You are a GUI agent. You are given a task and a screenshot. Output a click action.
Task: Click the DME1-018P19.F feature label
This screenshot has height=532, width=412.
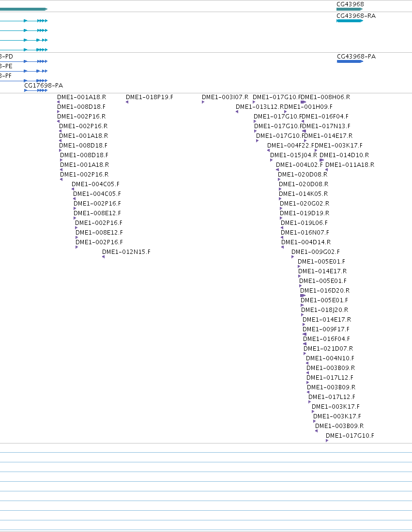(150, 97)
